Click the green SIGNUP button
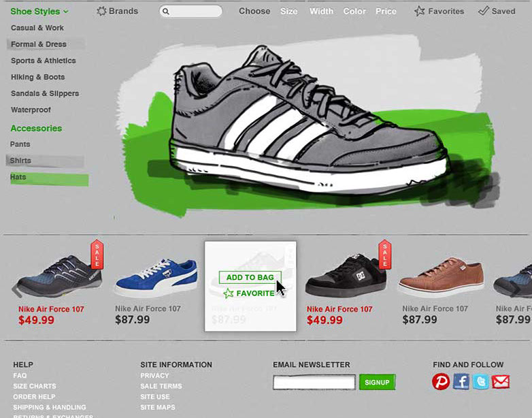The height and width of the screenshot is (418, 532). 377,382
